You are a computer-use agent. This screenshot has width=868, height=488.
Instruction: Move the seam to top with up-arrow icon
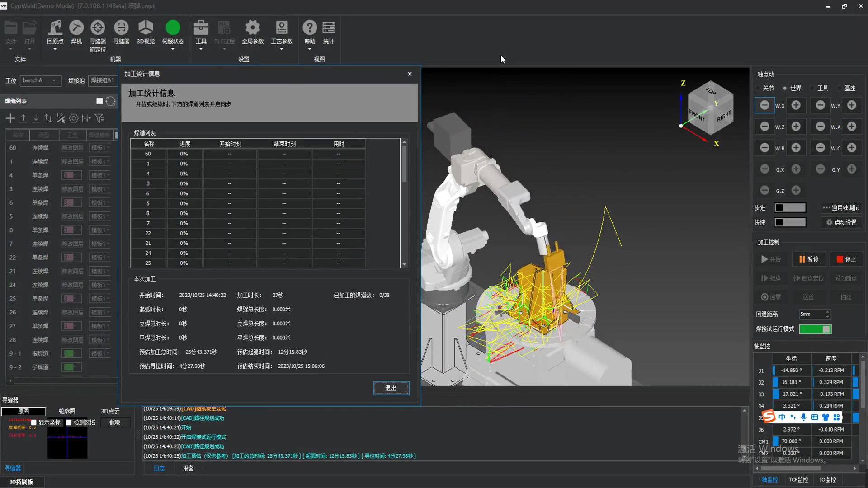[x=23, y=118]
